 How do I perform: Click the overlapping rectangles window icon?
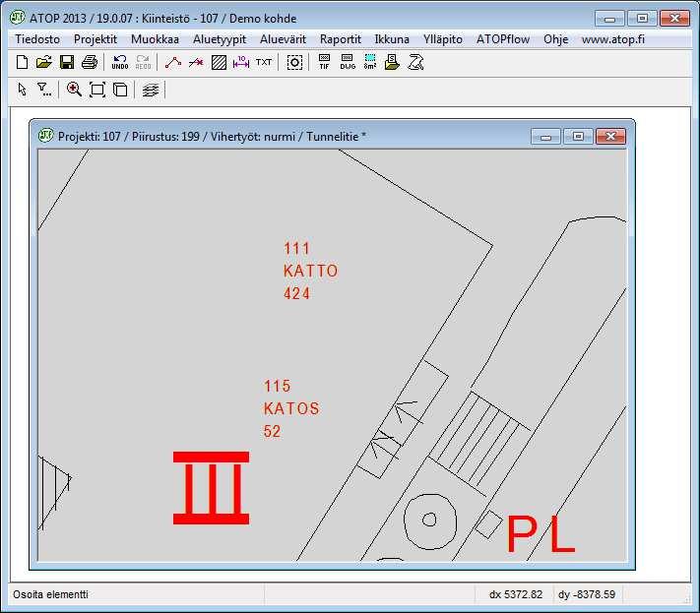[x=120, y=90]
